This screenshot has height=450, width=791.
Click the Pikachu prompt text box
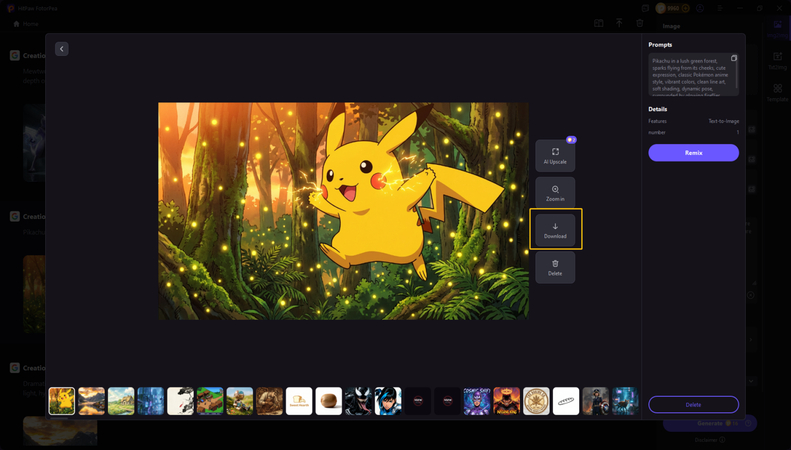click(x=693, y=75)
